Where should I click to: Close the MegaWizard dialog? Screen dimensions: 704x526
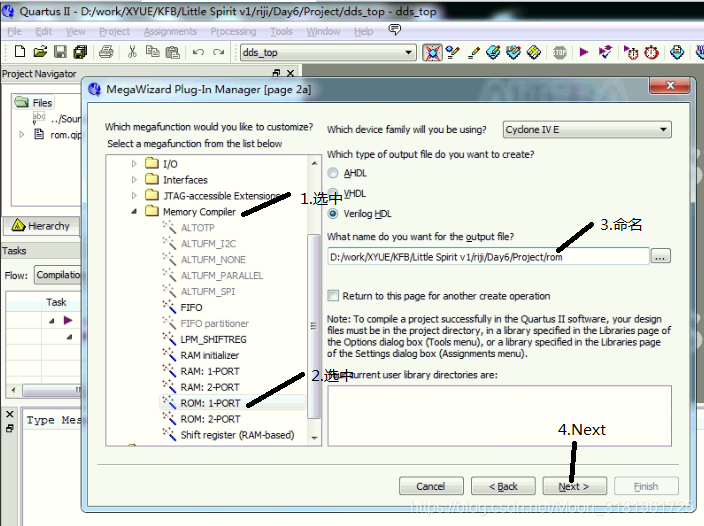(x=670, y=85)
